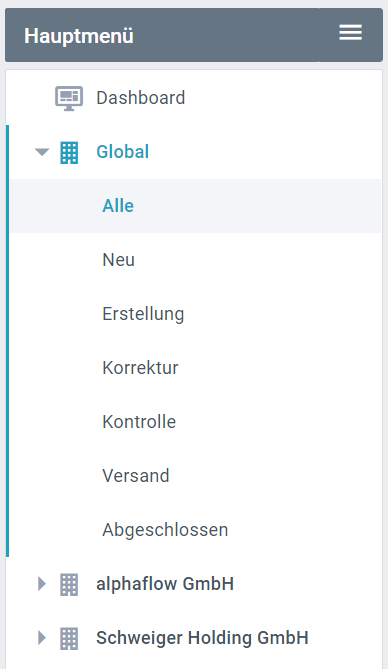
Task: Expand the Schweiger Holding GmbH arrow
Action: pos(42,638)
